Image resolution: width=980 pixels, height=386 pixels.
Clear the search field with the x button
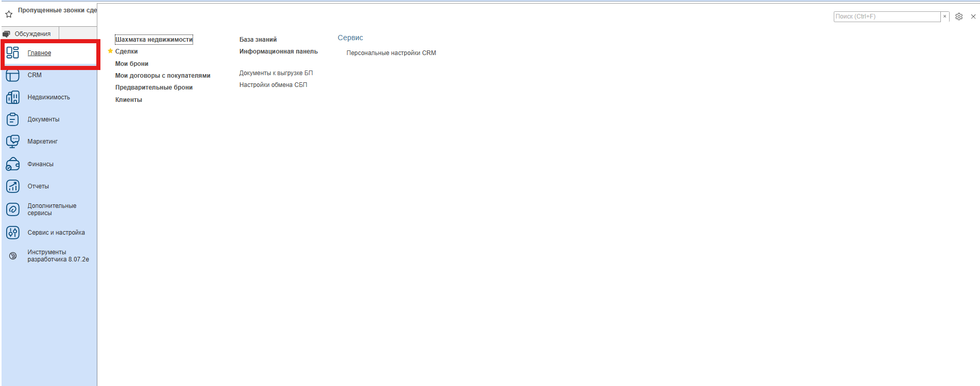[944, 16]
